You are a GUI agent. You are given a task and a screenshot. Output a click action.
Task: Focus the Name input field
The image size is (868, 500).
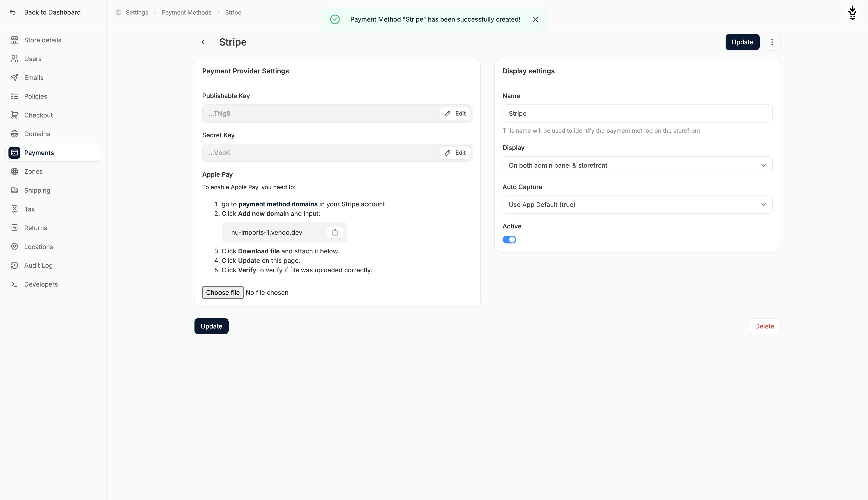[x=637, y=114]
